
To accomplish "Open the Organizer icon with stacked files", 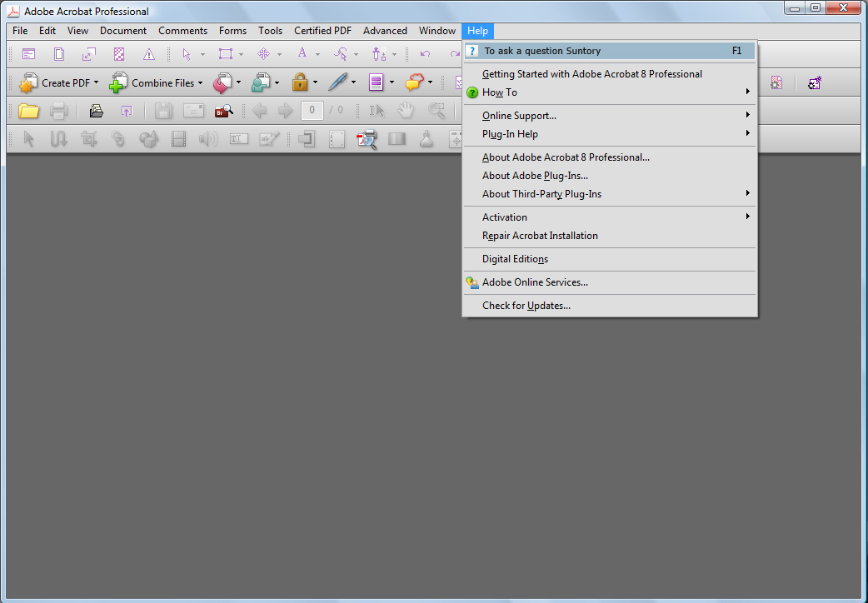I will point(97,111).
